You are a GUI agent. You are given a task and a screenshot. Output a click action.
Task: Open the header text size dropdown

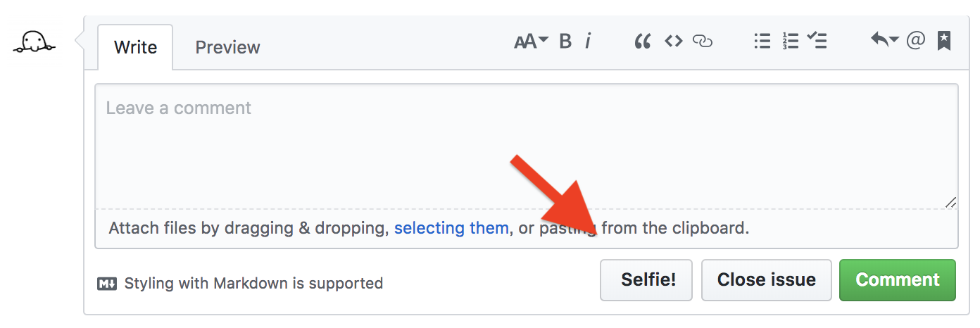pos(531,42)
